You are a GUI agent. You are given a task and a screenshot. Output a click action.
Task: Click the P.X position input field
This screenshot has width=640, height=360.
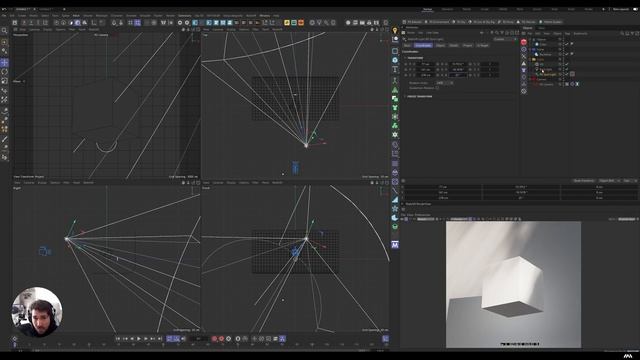point(425,64)
